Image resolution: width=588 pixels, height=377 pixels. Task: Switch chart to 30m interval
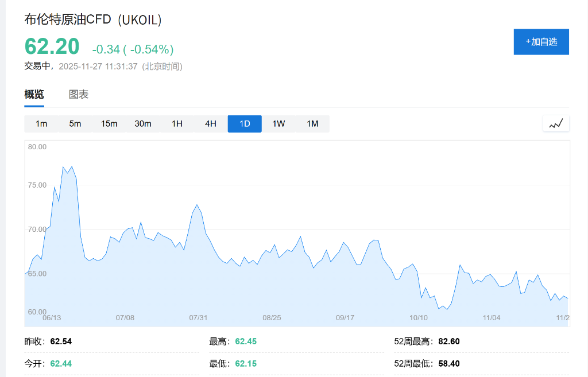click(143, 124)
